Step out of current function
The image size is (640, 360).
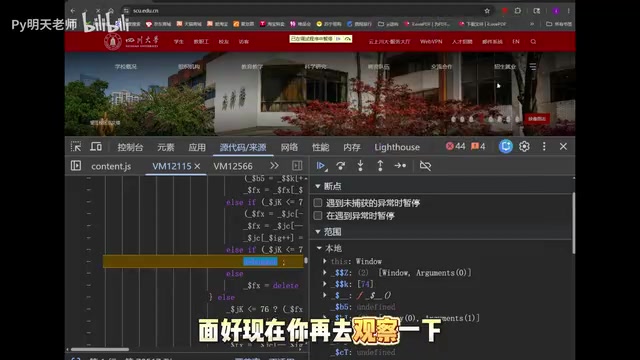(380, 166)
